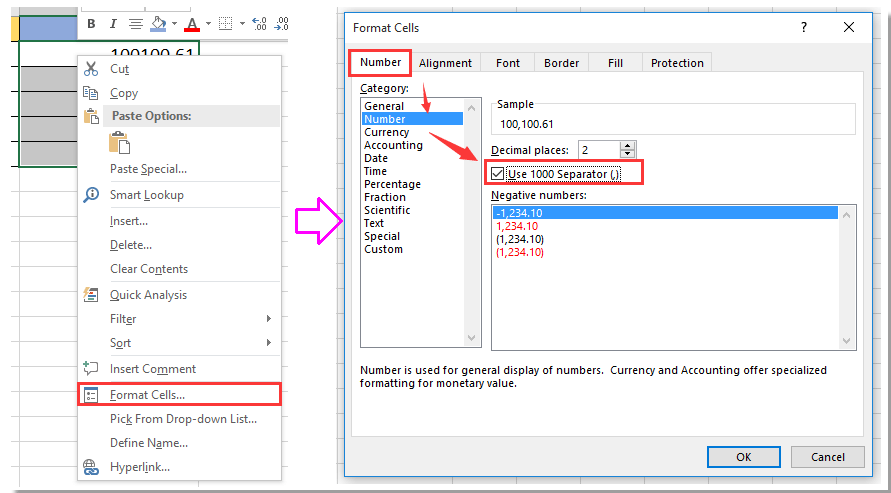Viewport: 891px width, 493px height.
Task: Toggle Use 1000 Separator checkbox
Action: pos(498,174)
